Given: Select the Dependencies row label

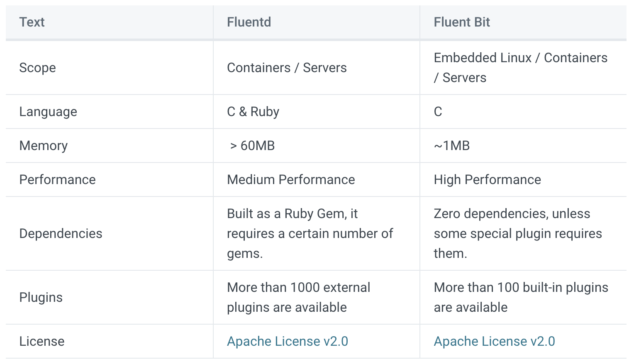Looking at the screenshot, I should tap(61, 233).
